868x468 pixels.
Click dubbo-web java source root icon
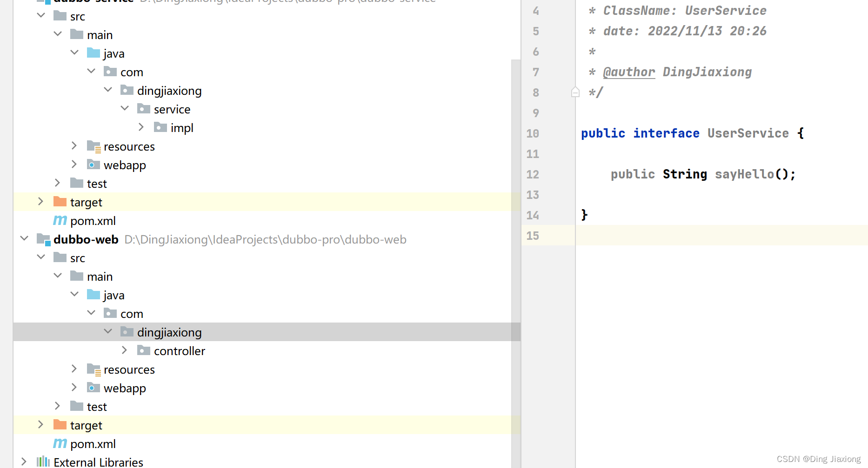(93, 294)
